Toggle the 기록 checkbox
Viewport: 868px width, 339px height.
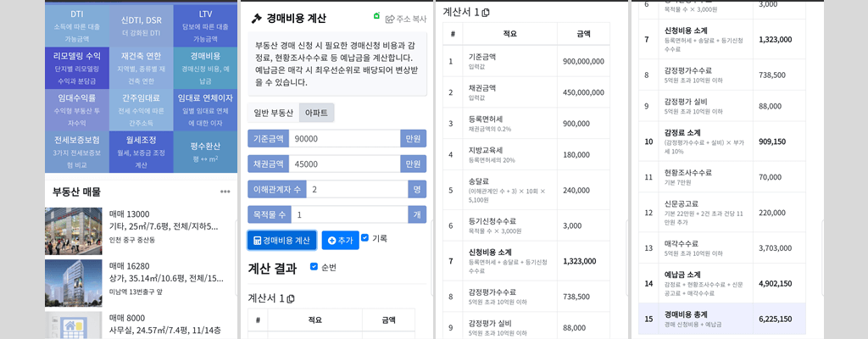pos(364,237)
